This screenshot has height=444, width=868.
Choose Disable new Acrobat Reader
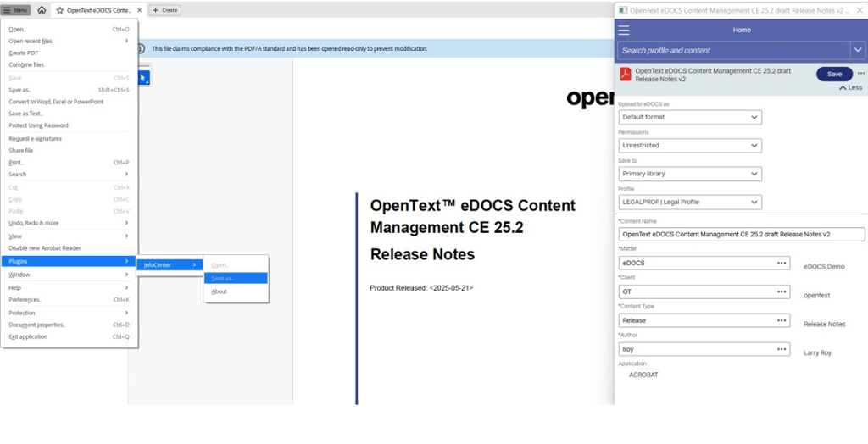pos(70,248)
